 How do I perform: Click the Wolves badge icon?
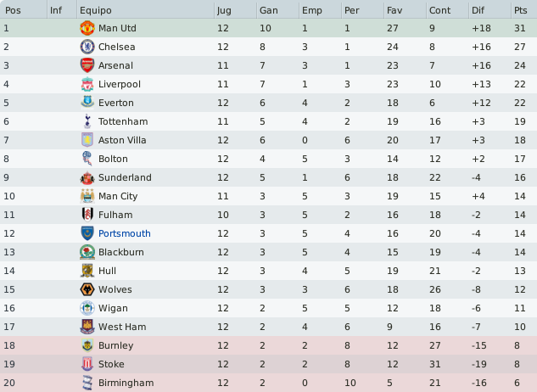coord(87,289)
